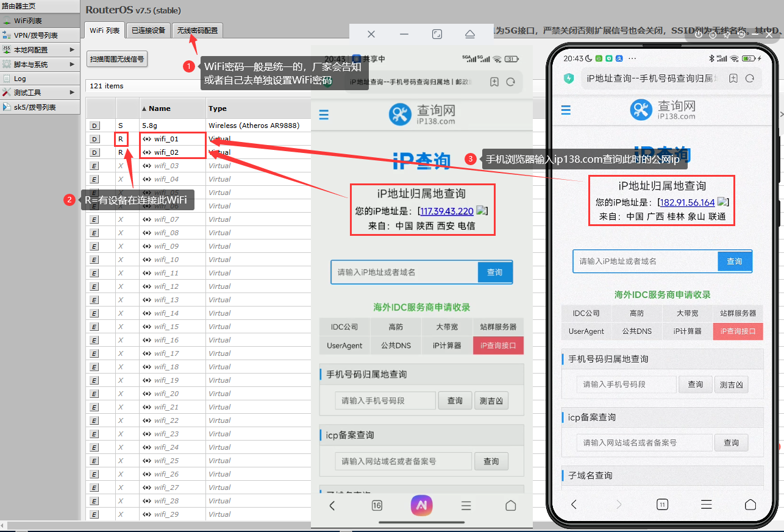Click red iP查询接口 on the 西安电信 phone

pos(498,346)
